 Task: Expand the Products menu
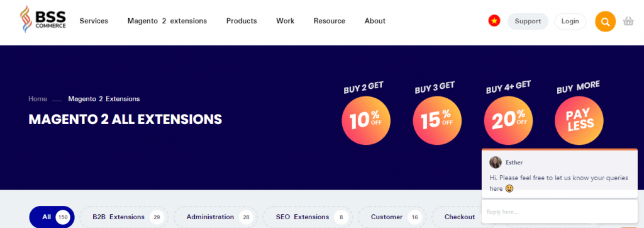click(241, 21)
